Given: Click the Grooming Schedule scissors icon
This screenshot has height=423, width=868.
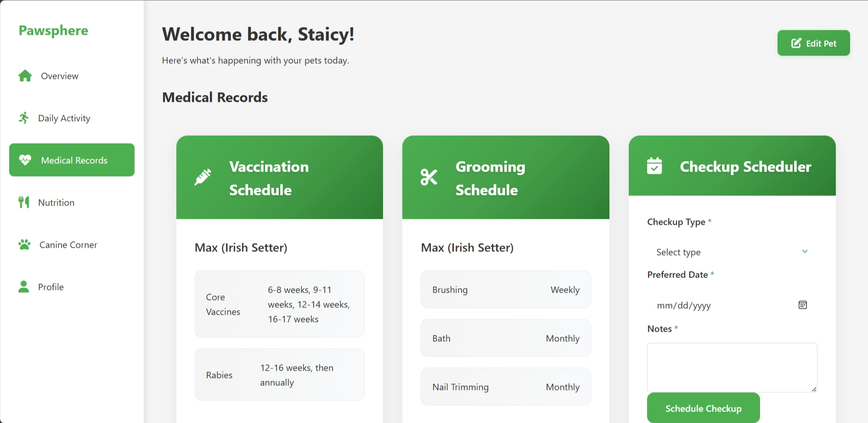Looking at the screenshot, I should coord(429,177).
